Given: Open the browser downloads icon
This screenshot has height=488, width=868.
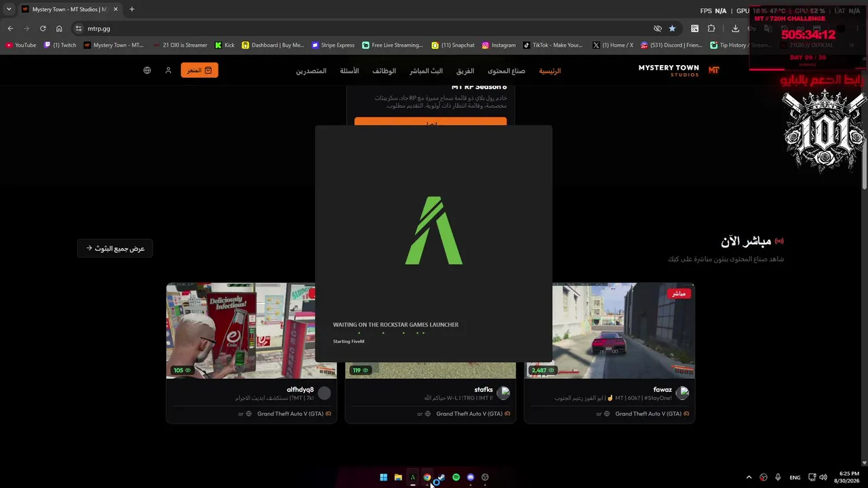Looking at the screenshot, I should tap(735, 28).
